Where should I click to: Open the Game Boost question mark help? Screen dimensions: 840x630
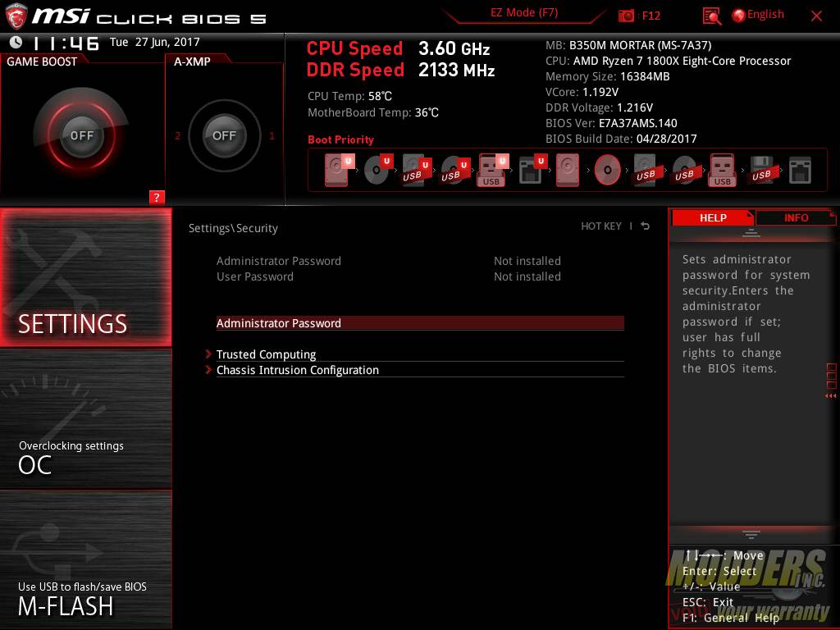point(157,197)
